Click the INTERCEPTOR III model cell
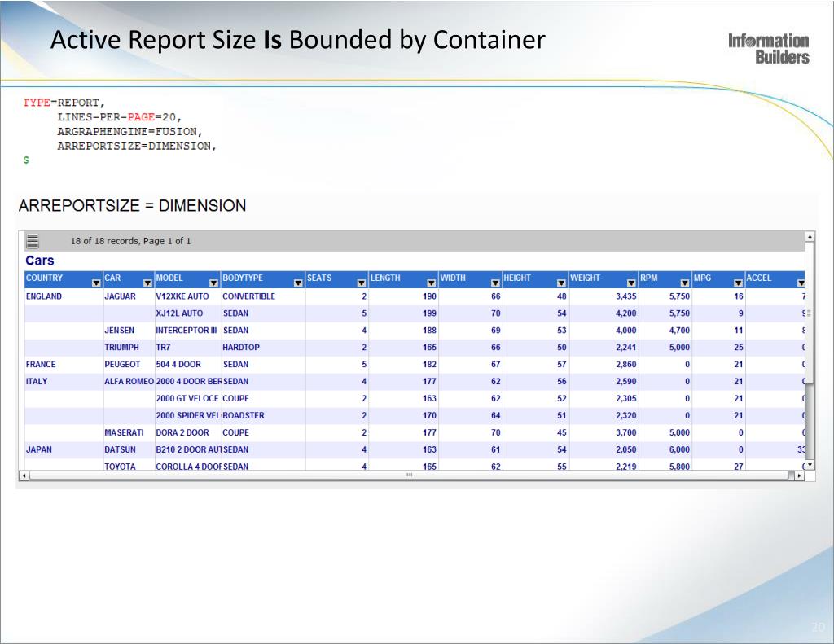 (x=187, y=331)
